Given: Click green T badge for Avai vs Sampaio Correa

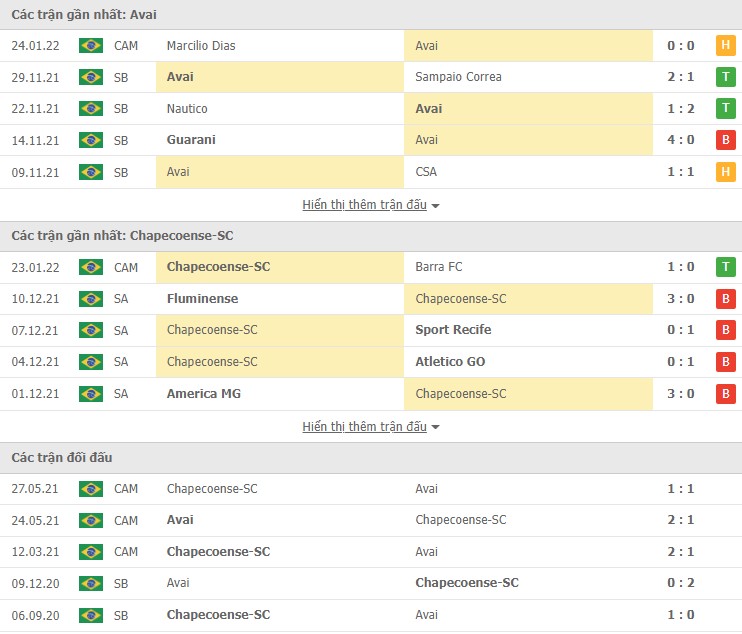Looking at the screenshot, I should (725, 77).
